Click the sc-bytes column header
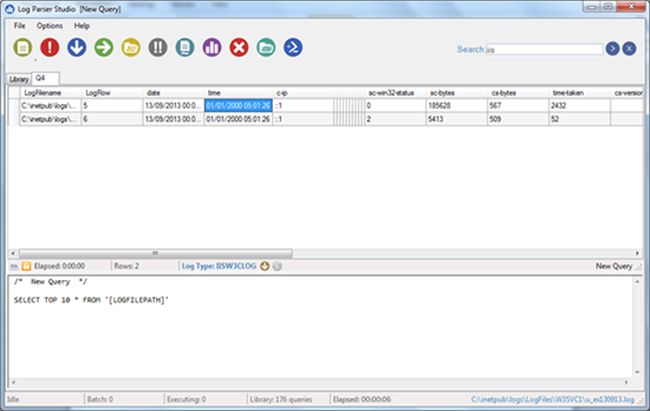 [x=457, y=93]
